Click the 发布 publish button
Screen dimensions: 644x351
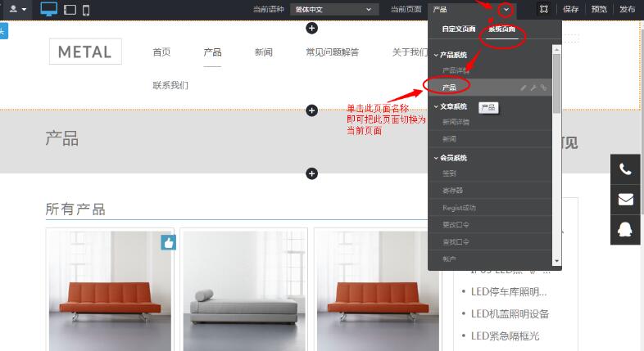pyautogui.click(x=627, y=9)
